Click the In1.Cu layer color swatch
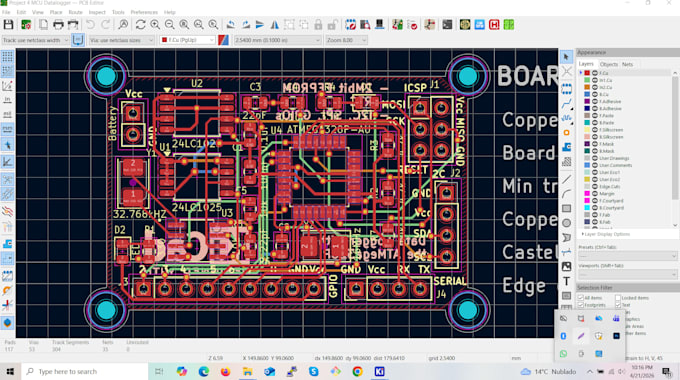Image resolution: width=680 pixels, height=380 pixels. coord(587,80)
